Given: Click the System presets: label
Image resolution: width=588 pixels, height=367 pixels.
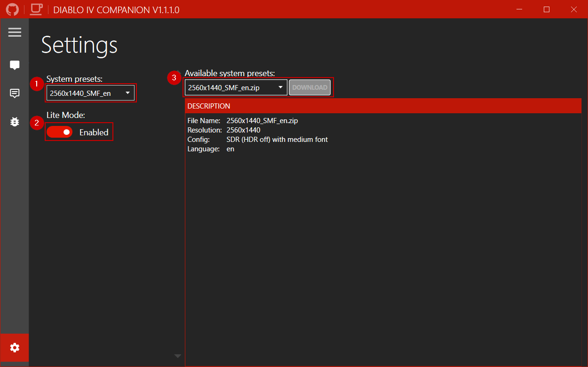Looking at the screenshot, I should coord(74,79).
